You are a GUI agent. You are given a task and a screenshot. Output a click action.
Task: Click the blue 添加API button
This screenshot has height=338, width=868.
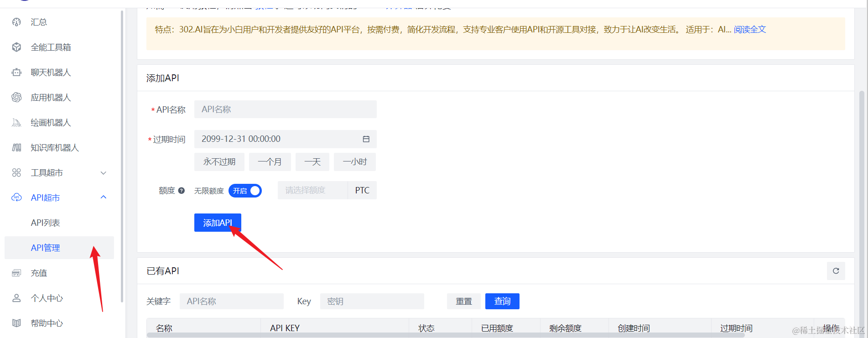pyautogui.click(x=218, y=223)
